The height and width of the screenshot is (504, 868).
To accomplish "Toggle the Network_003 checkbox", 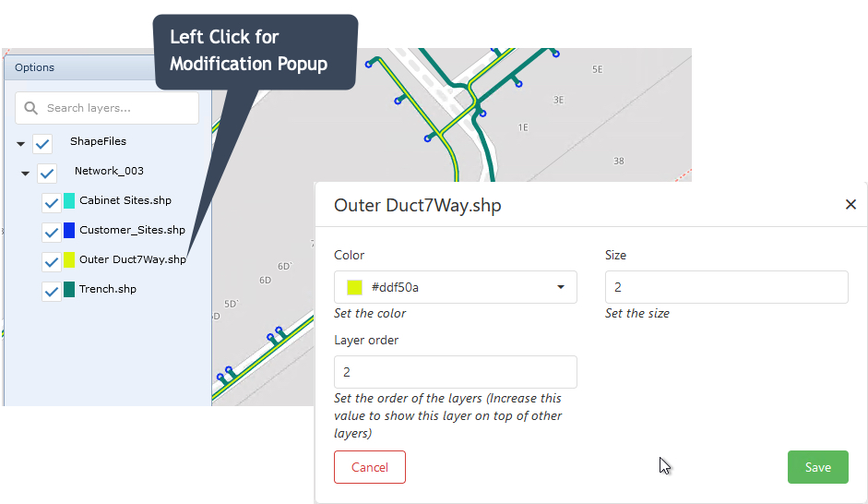I will pos(47,174).
